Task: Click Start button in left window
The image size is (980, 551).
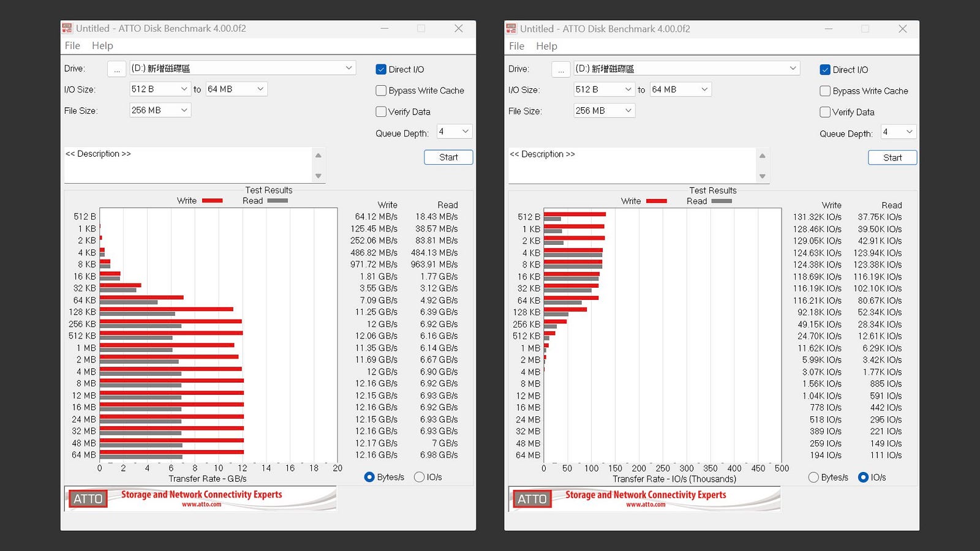Action: (x=448, y=157)
